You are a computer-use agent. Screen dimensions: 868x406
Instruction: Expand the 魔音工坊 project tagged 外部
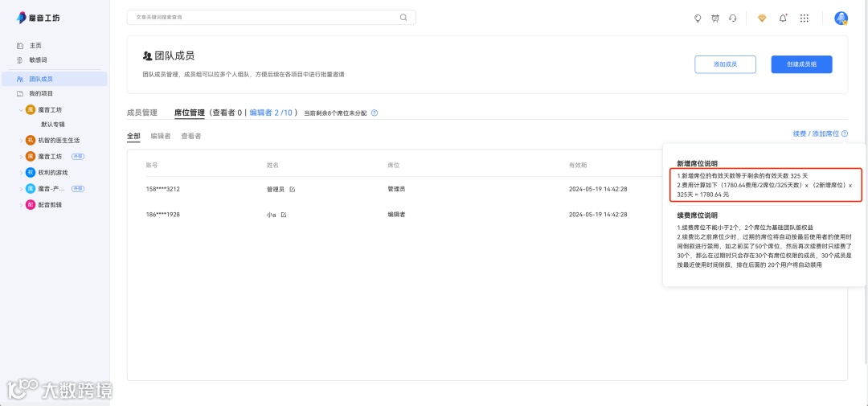click(x=21, y=157)
